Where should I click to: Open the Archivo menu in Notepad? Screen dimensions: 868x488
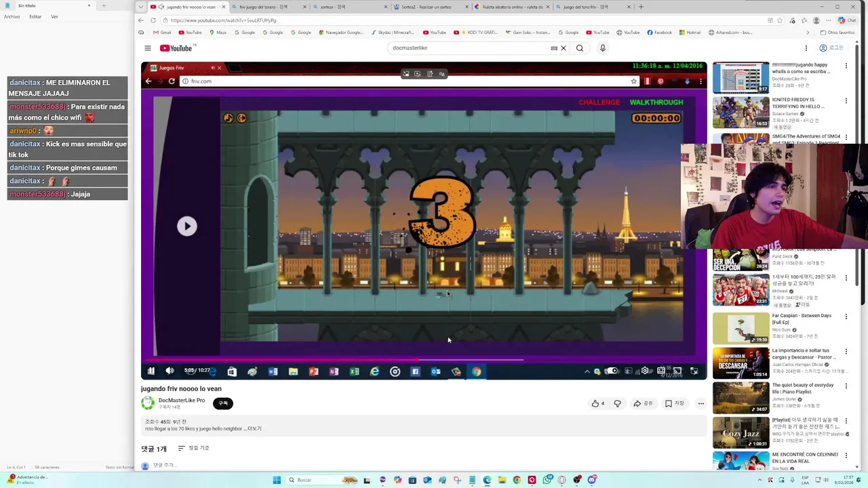click(x=12, y=16)
